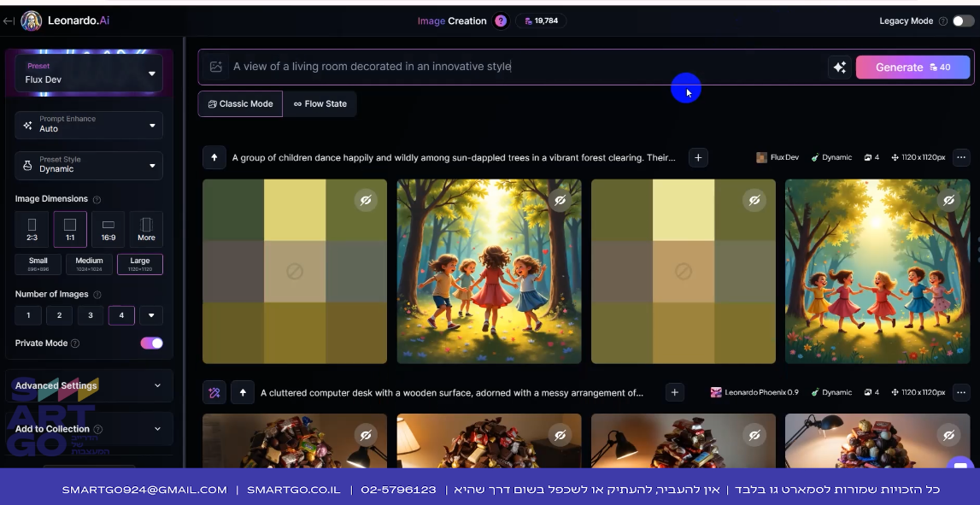
Task: Expand the Advanced Settings section
Action: [x=89, y=385]
